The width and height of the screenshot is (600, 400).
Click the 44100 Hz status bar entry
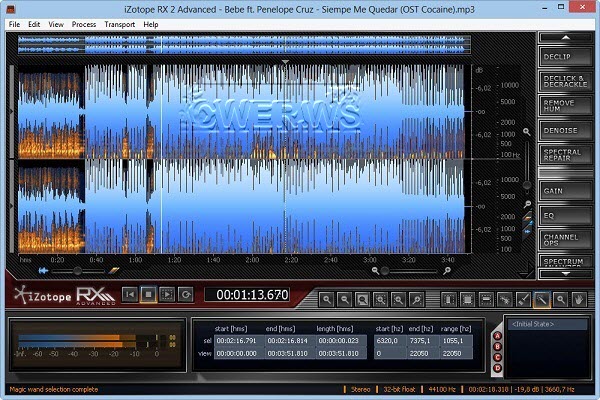442,389
